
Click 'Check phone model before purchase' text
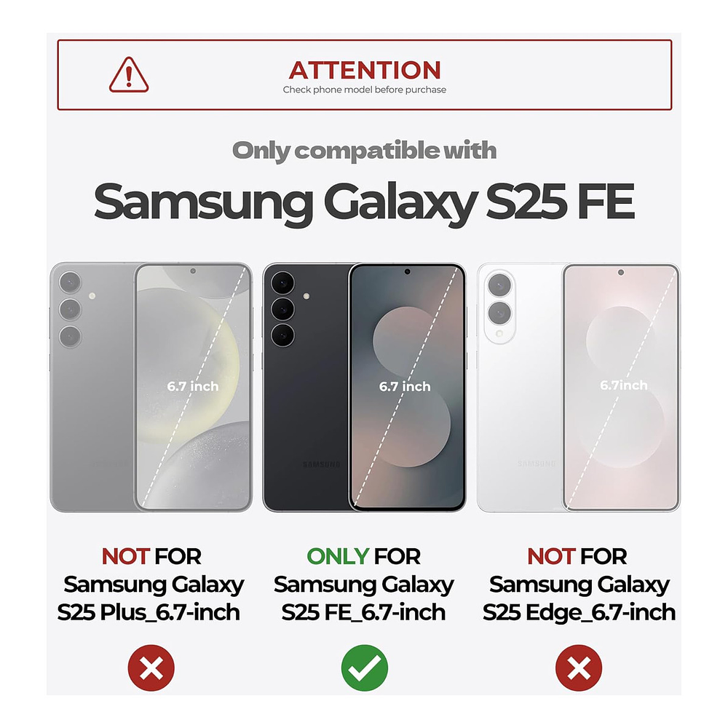(x=365, y=90)
